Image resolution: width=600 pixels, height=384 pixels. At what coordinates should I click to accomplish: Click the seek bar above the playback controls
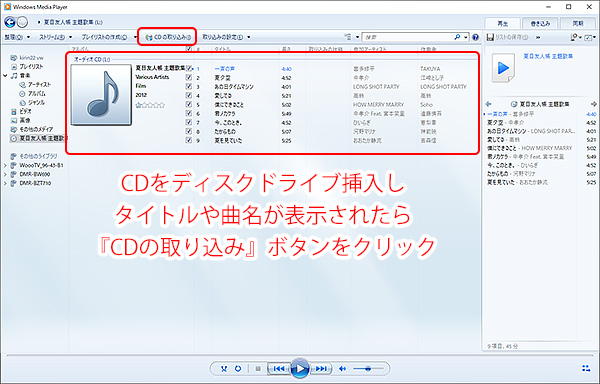coord(300,355)
